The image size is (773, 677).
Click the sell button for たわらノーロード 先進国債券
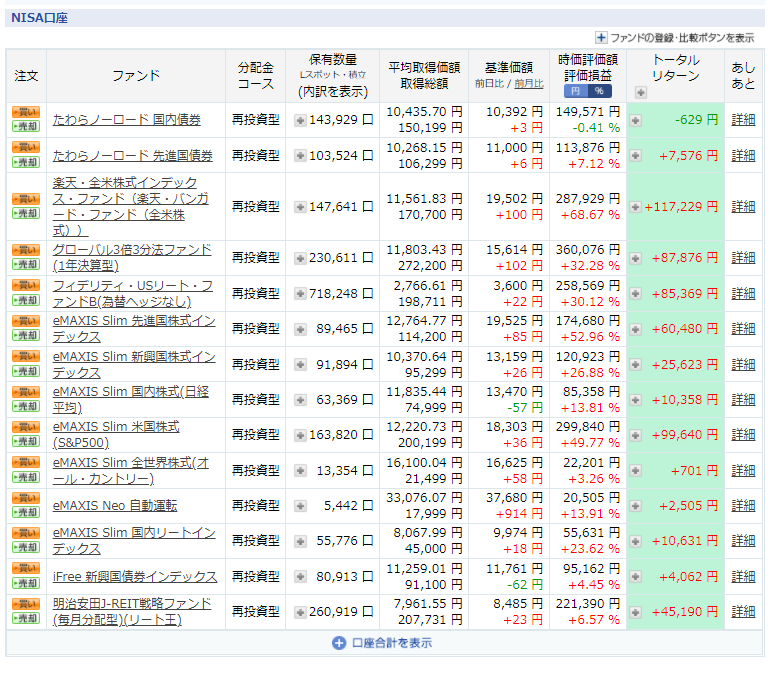[26, 162]
